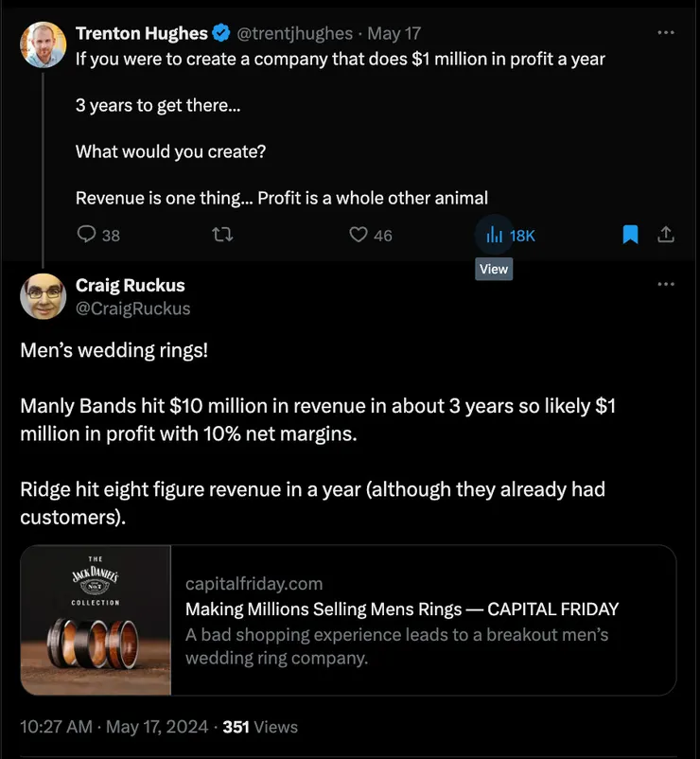Open the Trenton Hughes display name link
Viewport: 700px width, 759px height.
coord(142,33)
